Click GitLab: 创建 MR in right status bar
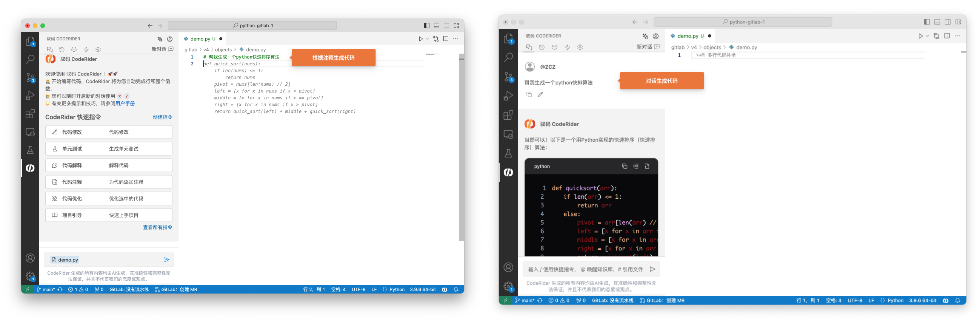980x326 pixels. click(x=662, y=301)
